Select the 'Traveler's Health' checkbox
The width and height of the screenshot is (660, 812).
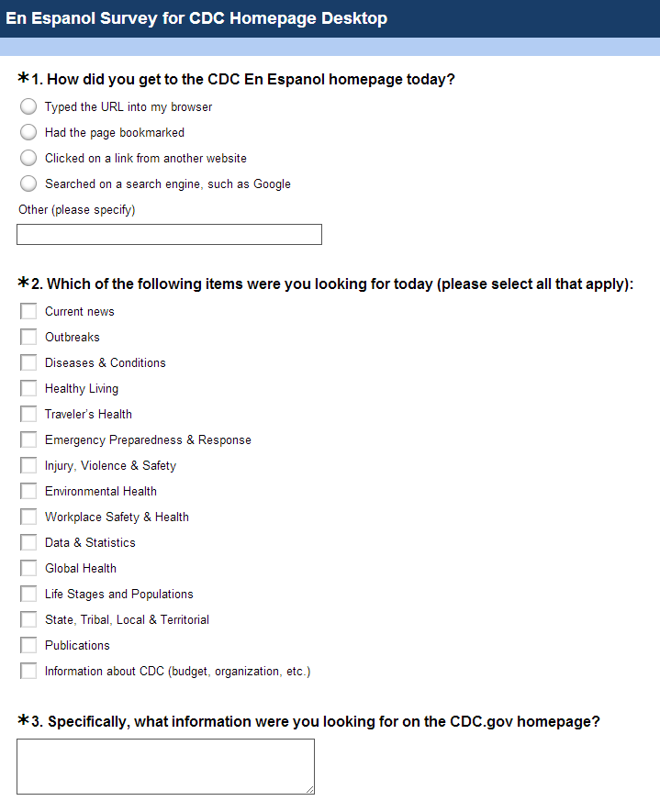[x=28, y=414]
